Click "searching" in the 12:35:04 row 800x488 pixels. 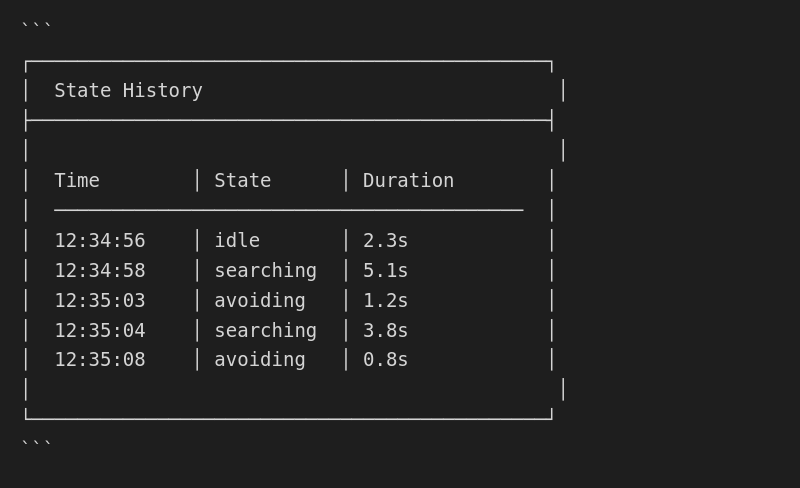pos(265,331)
